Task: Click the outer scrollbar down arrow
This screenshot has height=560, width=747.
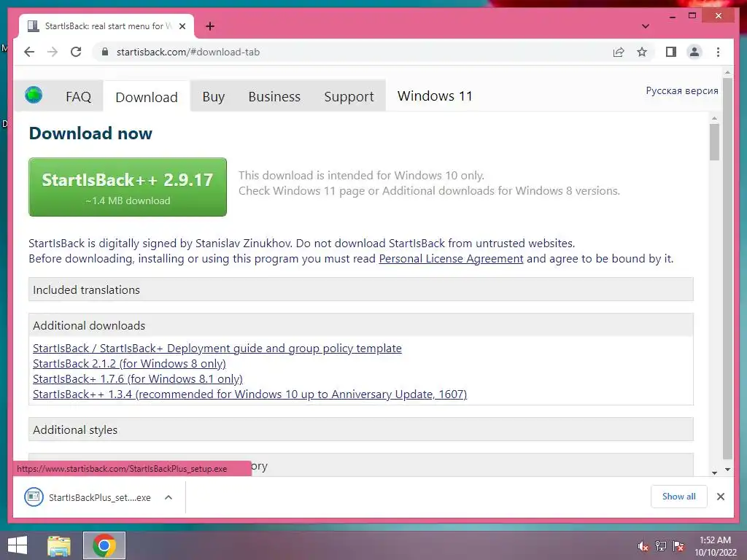Action: (x=727, y=469)
